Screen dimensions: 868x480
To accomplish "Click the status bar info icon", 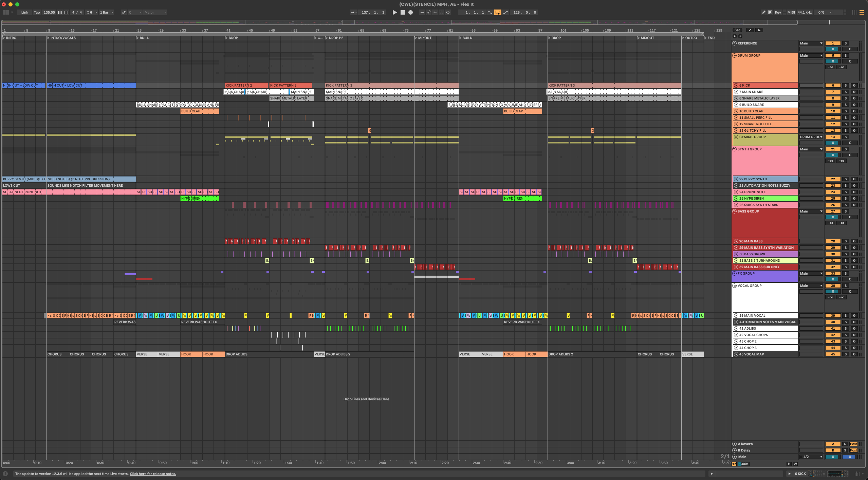I will coord(5,474).
